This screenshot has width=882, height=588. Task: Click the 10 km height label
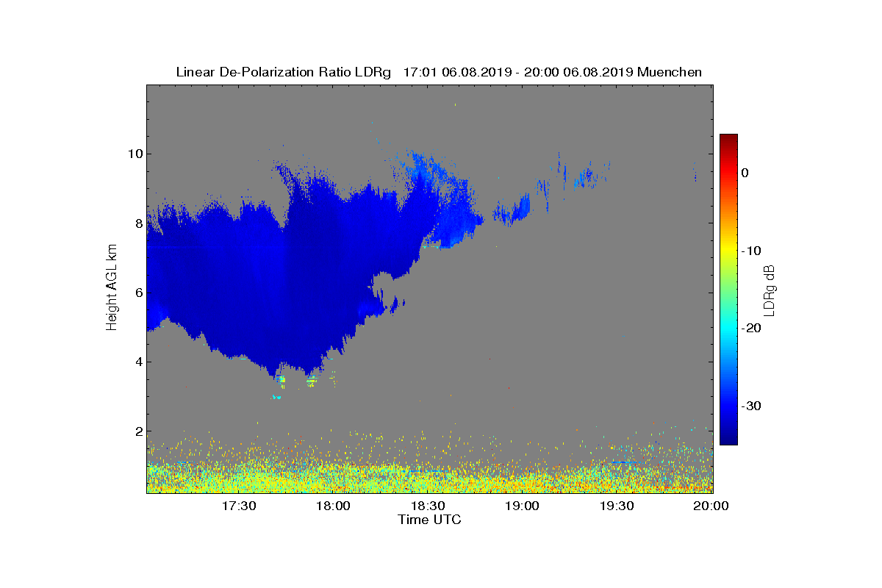point(134,154)
